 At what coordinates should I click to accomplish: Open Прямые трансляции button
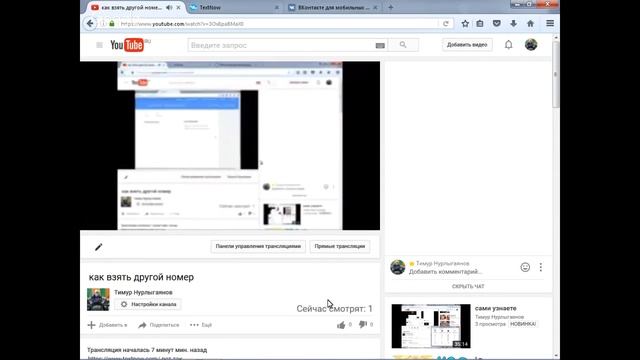pos(340,247)
